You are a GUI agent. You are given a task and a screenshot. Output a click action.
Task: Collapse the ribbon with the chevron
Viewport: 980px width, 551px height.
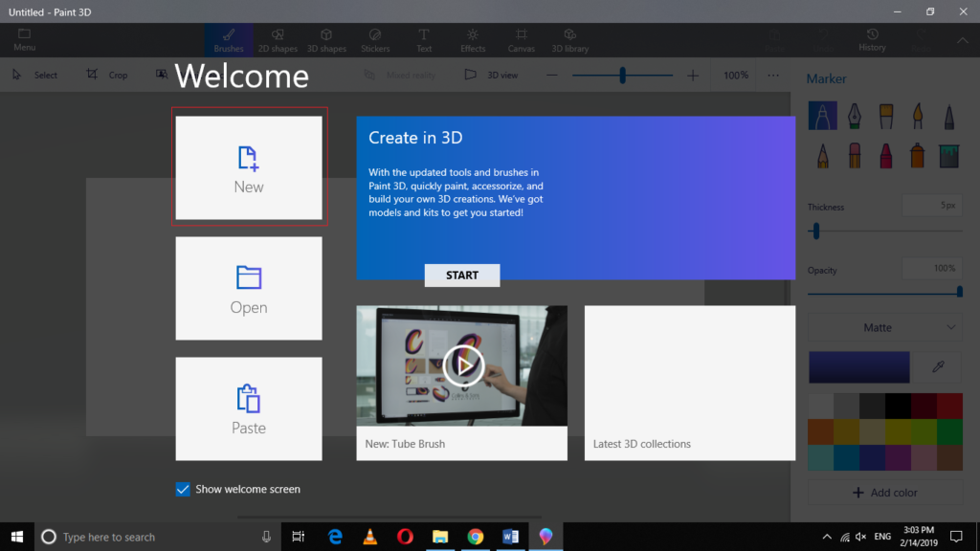(x=963, y=40)
